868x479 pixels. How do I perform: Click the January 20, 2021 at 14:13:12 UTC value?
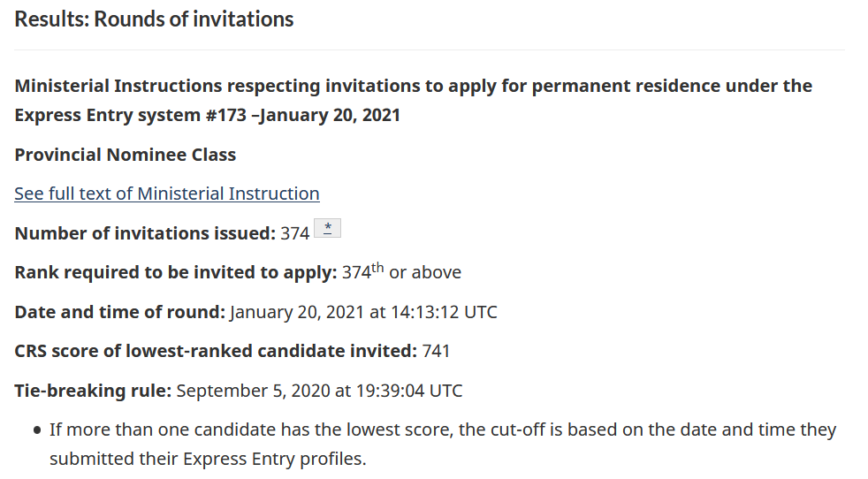point(363,312)
